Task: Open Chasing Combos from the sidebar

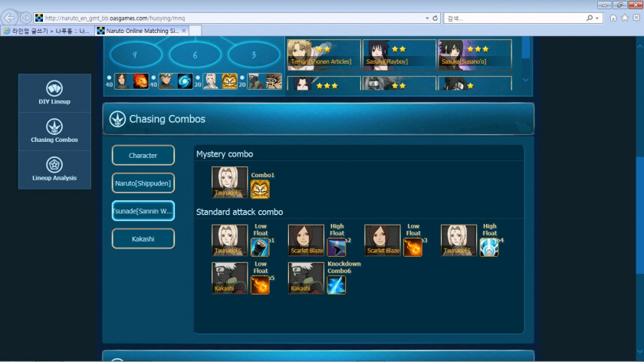Action: [54, 127]
